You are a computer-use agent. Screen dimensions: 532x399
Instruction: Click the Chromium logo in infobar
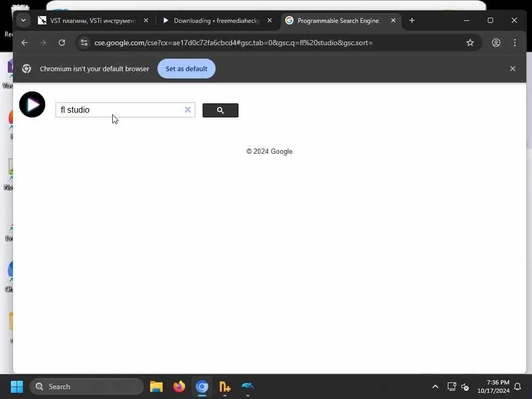click(26, 69)
